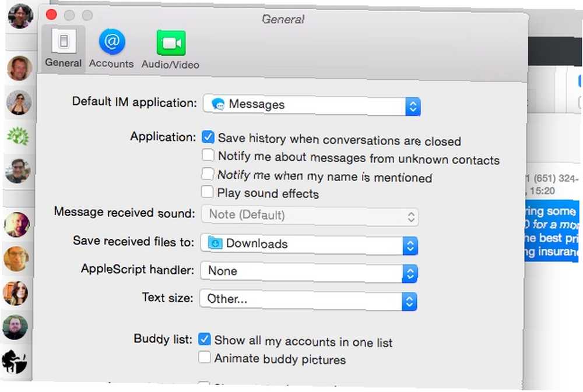The width and height of the screenshot is (583, 392).
Task: Click the "AppleScript handler:" label
Action: click(x=138, y=269)
